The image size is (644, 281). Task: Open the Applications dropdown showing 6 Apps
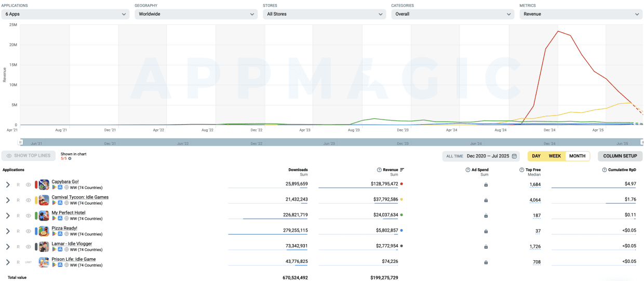pos(65,14)
